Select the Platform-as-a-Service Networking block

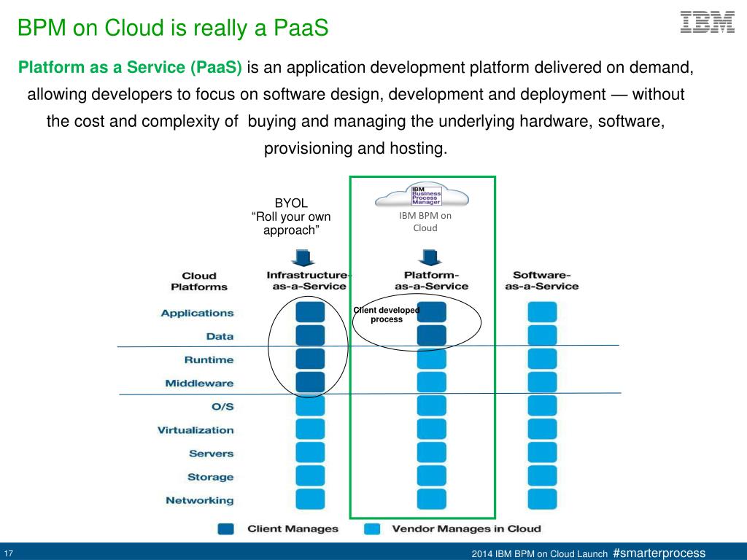pyautogui.click(x=432, y=499)
